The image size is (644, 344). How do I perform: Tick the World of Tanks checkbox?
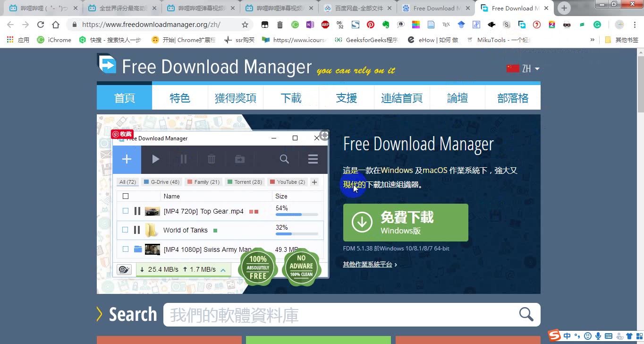[125, 230]
